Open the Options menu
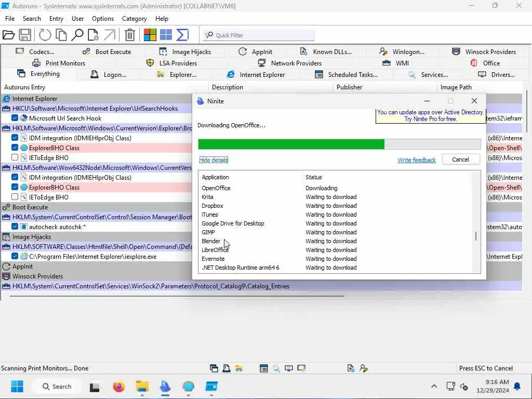Viewport: 532px width, 399px height. pyautogui.click(x=103, y=19)
